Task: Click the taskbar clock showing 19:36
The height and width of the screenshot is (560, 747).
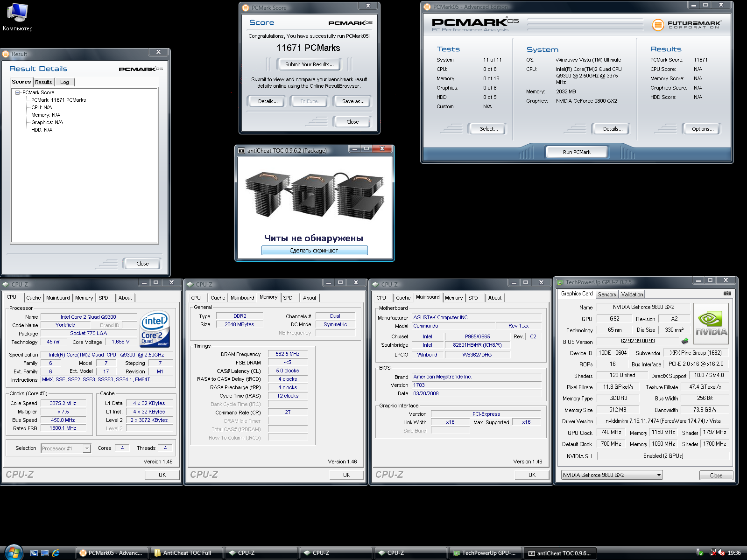Action: tap(734, 553)
